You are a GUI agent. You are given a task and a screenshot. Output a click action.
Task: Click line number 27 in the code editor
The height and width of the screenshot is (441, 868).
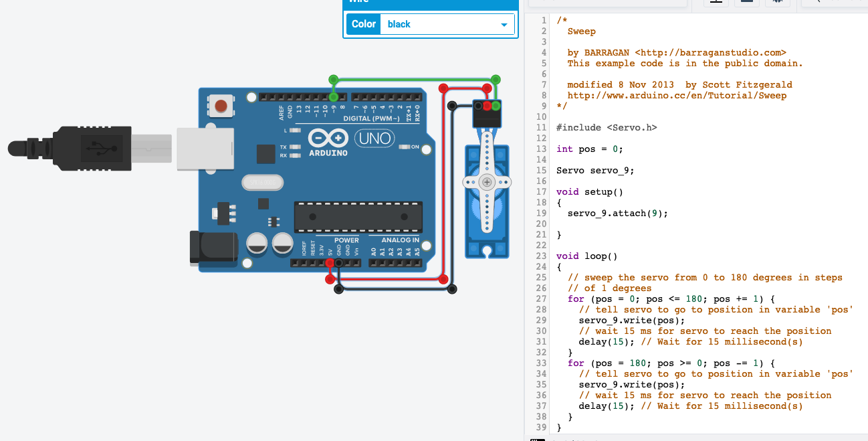[x=542, y=298]
